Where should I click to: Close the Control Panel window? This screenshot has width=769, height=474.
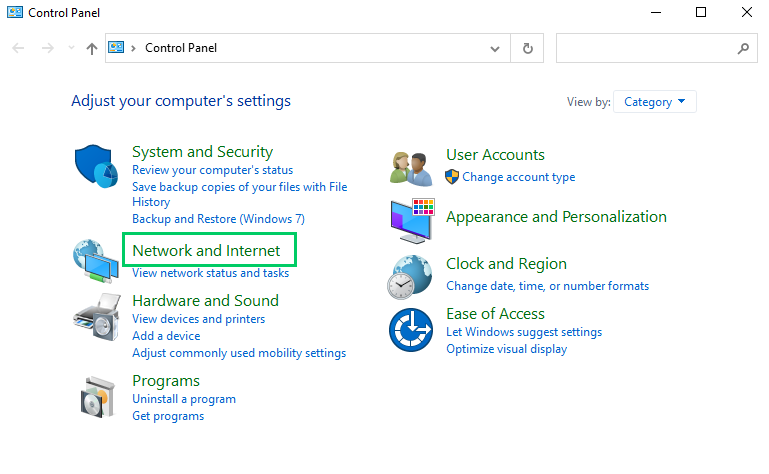coord(746,12)
